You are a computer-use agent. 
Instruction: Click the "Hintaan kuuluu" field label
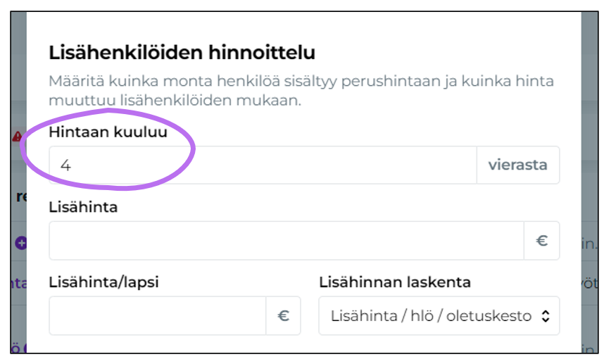[108, 132]
